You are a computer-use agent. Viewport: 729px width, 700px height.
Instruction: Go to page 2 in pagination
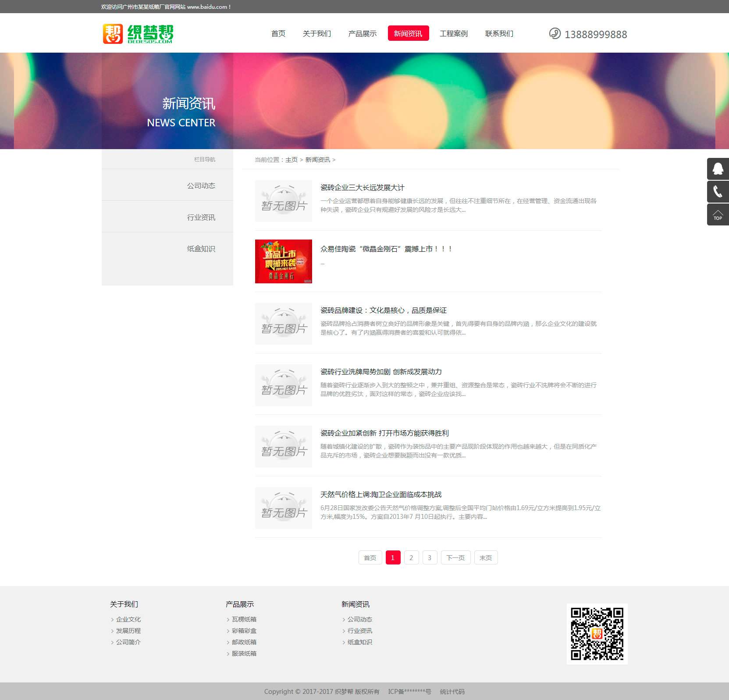(411, 557)
